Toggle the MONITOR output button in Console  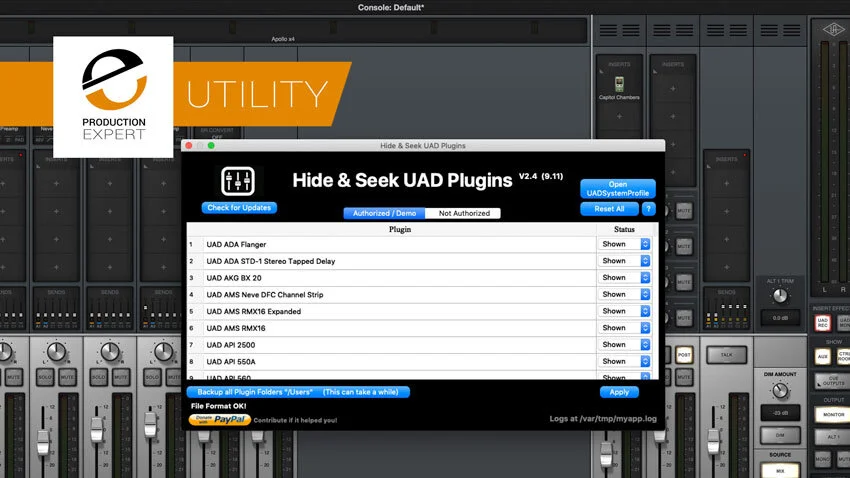pos(834,415)
